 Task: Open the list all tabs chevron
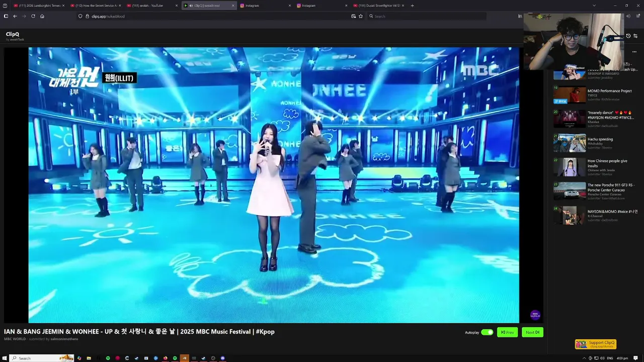tap(594, 6)
